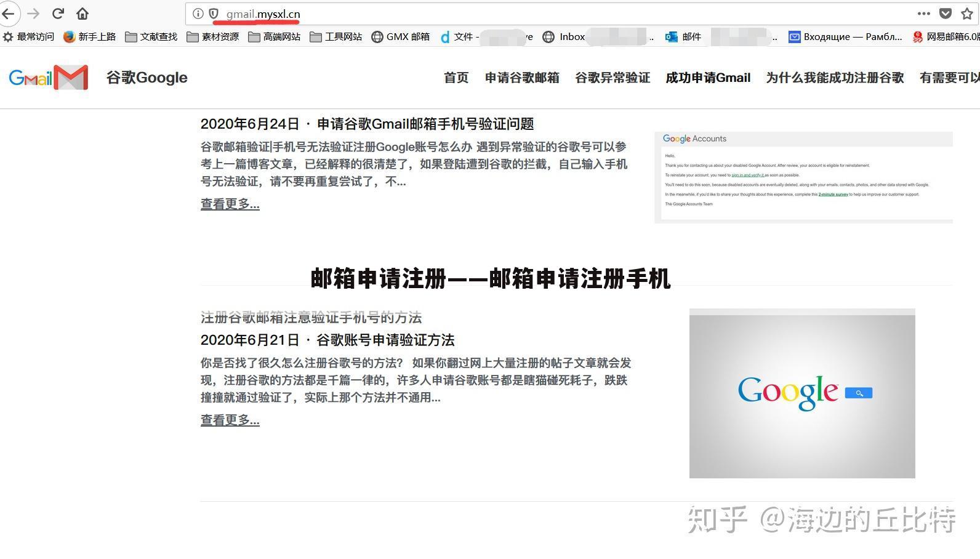The width and height of the screenshot is (980, 559).
Task: Click heading 注册谷歌邮箱注意验证手机号的方法
Action: pyautogui.click(x=311, y=318)
